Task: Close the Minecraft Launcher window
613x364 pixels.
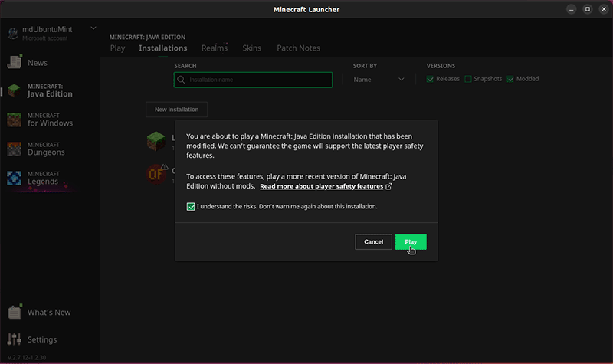Action: click(x=604, y=9)
